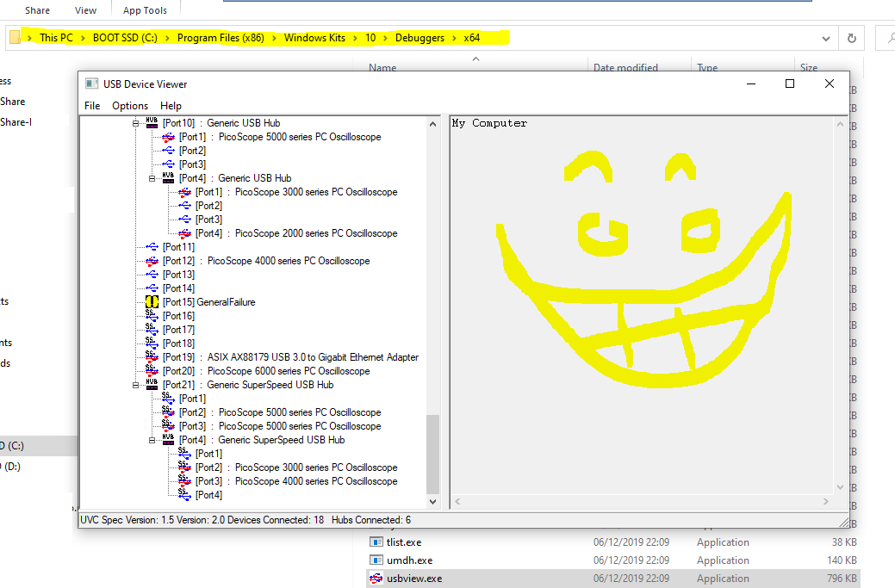This screenshot has width=895, height=588.
Task: Select the bottom [Port4] row under SuperSpeed hub
Action: (209, 495)
